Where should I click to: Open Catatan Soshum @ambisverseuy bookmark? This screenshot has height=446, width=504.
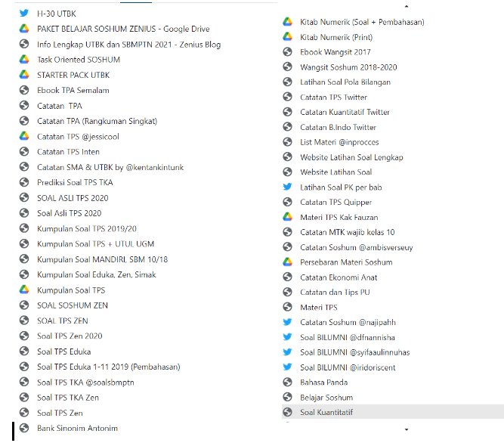click(x=356, y=247)
